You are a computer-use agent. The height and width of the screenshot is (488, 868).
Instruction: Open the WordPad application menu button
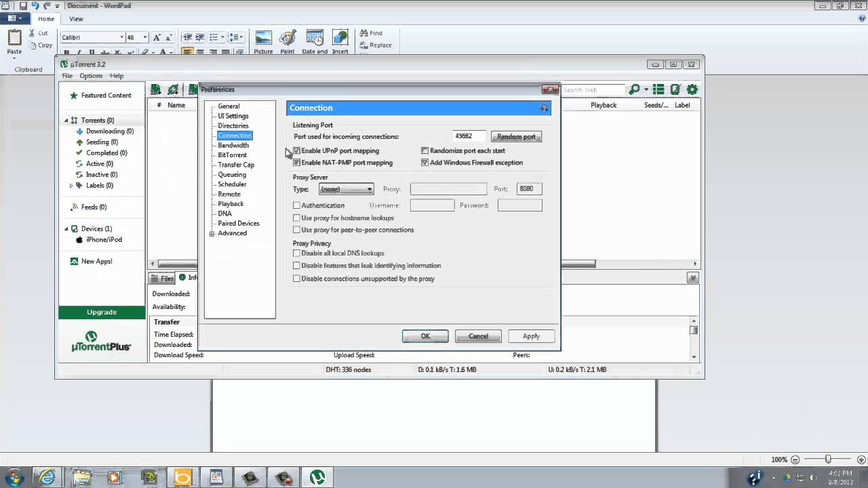(x=15, y=18)
